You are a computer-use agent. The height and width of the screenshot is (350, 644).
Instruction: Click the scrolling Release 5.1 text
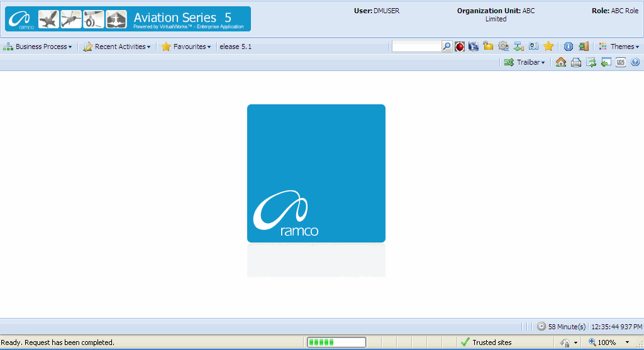(x=235, y=46)
